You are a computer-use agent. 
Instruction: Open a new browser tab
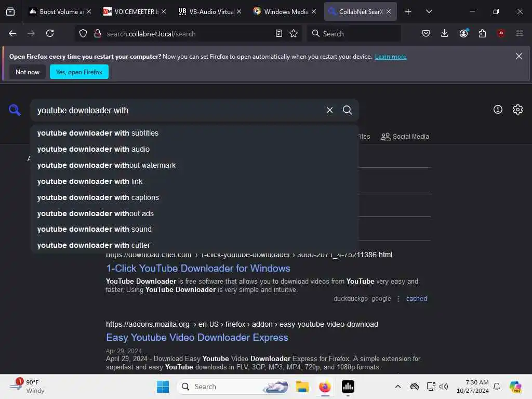pos(408,12)
